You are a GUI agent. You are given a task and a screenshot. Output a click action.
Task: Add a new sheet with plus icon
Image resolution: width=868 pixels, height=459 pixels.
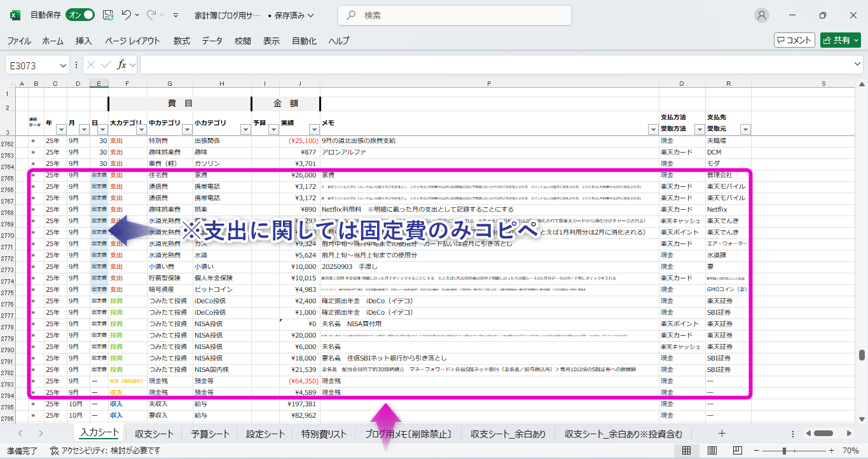pyautogui.click(x=722, y=434)
